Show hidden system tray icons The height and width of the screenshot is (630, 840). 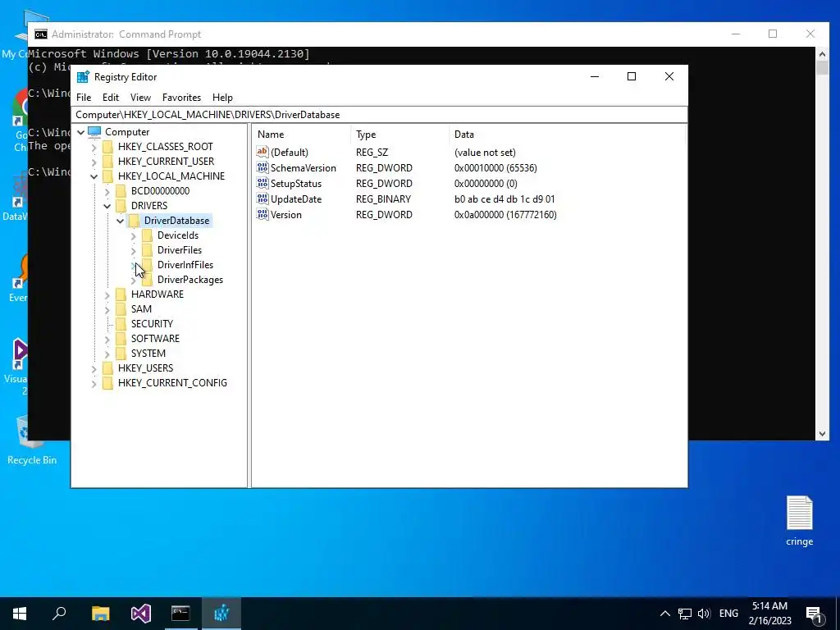tap(664, 614)
